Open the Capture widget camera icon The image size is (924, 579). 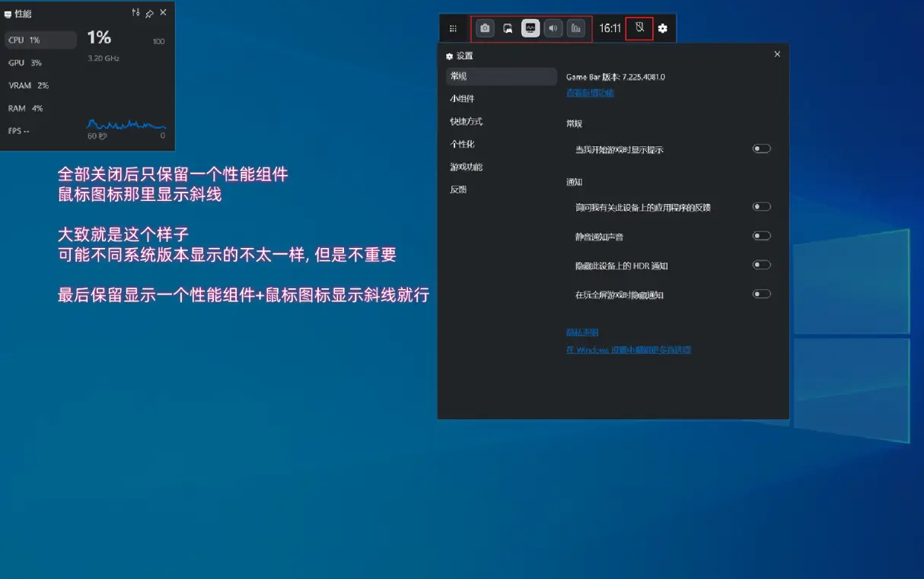[485, 28]
